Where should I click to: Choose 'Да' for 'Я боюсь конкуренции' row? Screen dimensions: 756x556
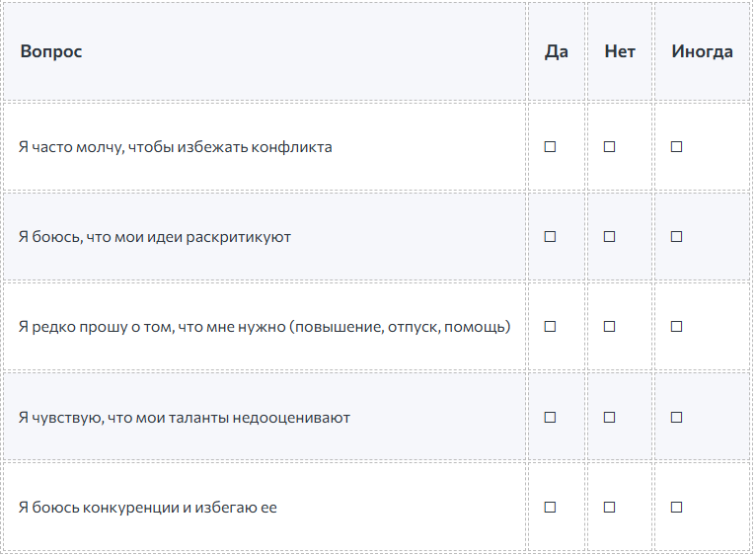551,508
